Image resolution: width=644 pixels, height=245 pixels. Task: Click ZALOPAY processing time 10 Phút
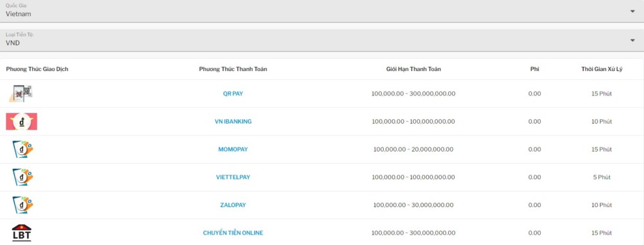(601, 205)
